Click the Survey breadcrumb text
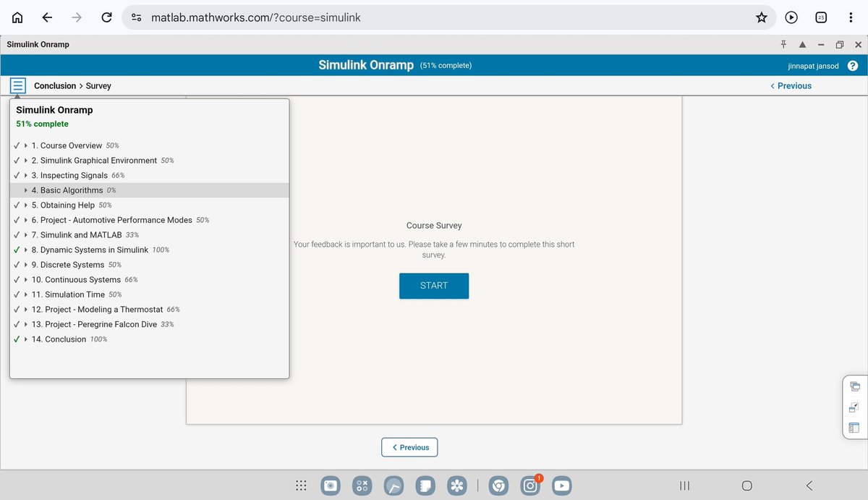The image size is (868, 500). pos(98,85)
